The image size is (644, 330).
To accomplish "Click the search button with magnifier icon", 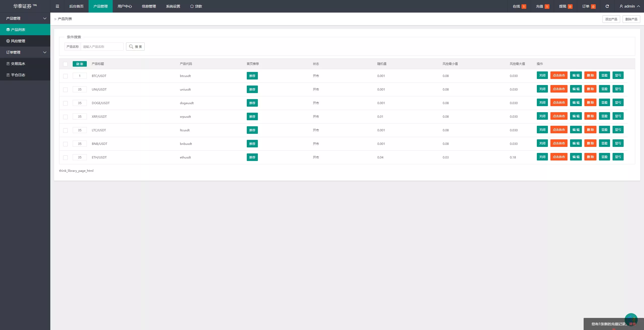I will tap(135, 47).
